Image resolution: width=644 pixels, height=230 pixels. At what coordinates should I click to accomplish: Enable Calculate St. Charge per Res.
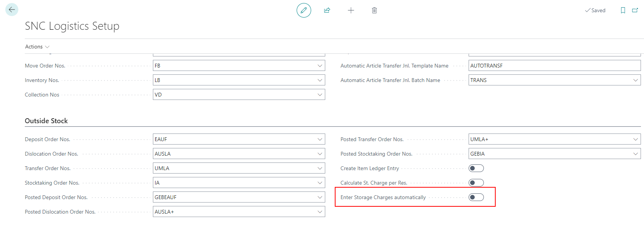[476, 183]
